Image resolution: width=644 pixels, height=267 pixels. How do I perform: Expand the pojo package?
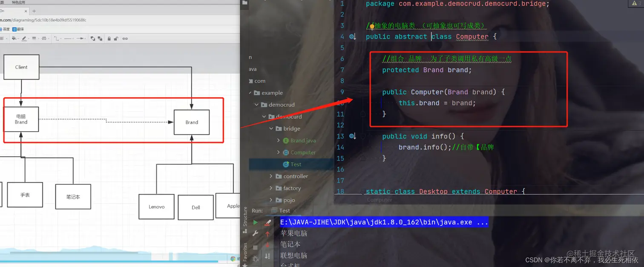coord(271,200)
